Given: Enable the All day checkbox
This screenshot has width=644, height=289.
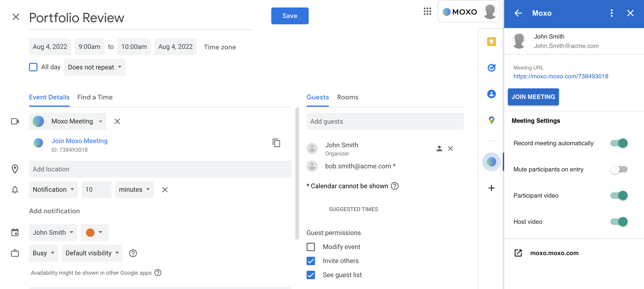Looking at the screenshot, I should pos(33,67).
